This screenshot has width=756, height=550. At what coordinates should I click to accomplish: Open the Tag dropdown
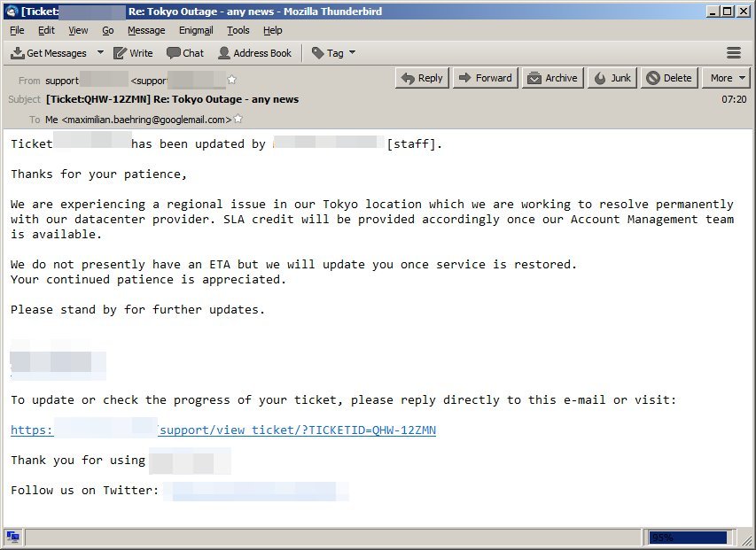[x=334, y=53]
